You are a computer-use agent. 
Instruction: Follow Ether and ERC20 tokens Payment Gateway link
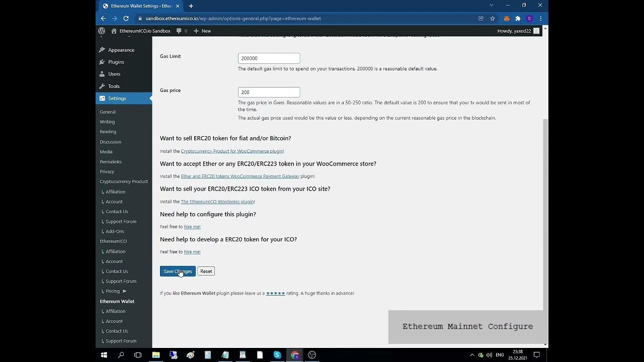(240, 176)
